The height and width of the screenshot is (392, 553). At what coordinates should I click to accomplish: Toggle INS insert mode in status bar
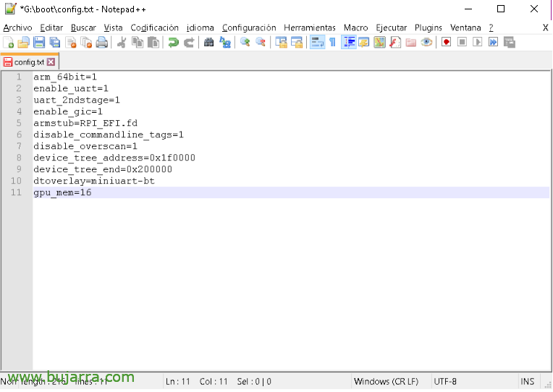pyautogui.click(x=528, y=381)
